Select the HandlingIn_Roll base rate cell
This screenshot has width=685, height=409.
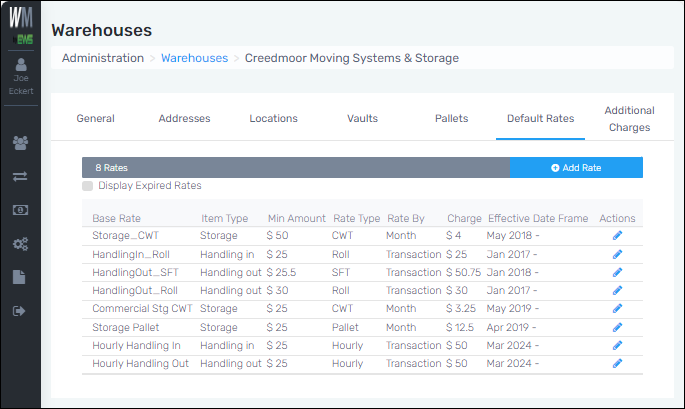[x=131, y=254]
